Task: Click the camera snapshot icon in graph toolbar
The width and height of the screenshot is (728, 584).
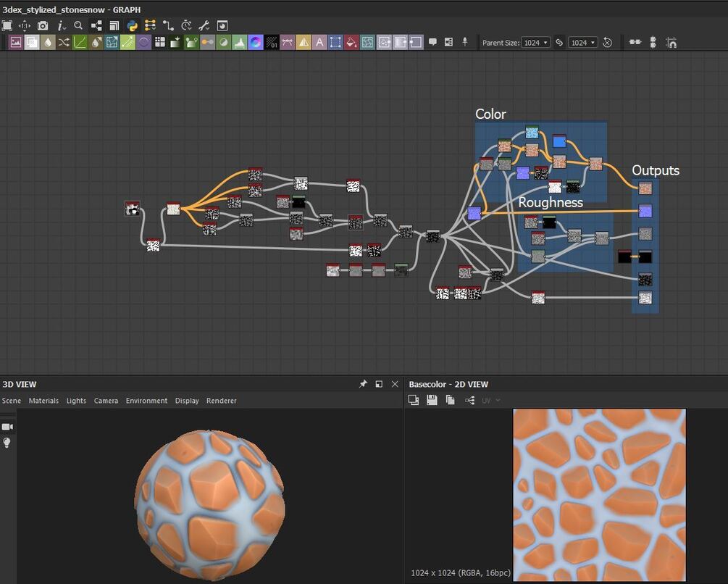Action: pos(43,25)
